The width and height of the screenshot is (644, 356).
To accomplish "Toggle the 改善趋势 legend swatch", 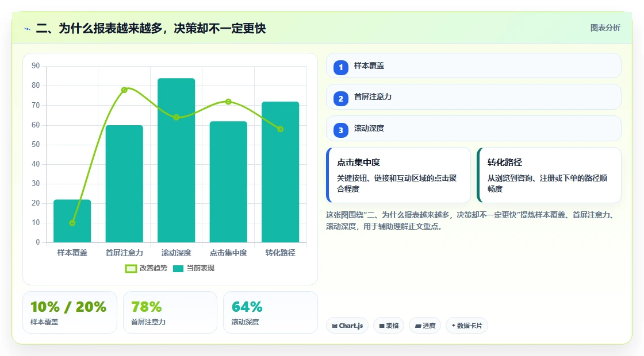I will click(131, 269).
